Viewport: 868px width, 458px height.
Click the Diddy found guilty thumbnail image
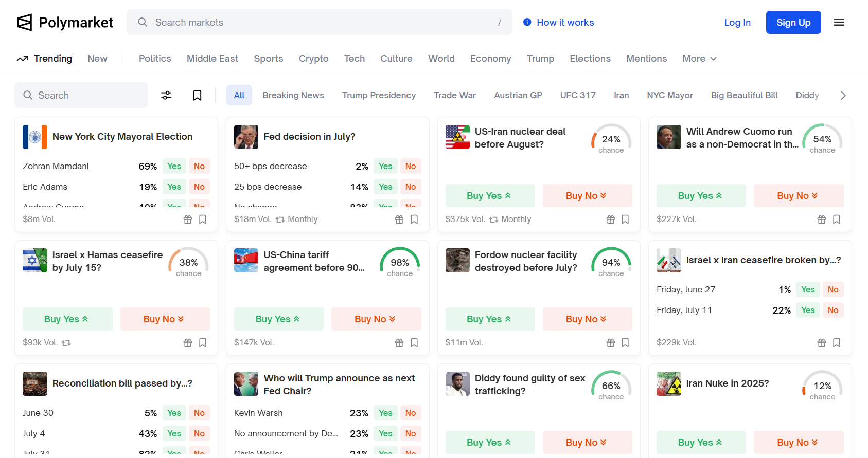point(457,383)
